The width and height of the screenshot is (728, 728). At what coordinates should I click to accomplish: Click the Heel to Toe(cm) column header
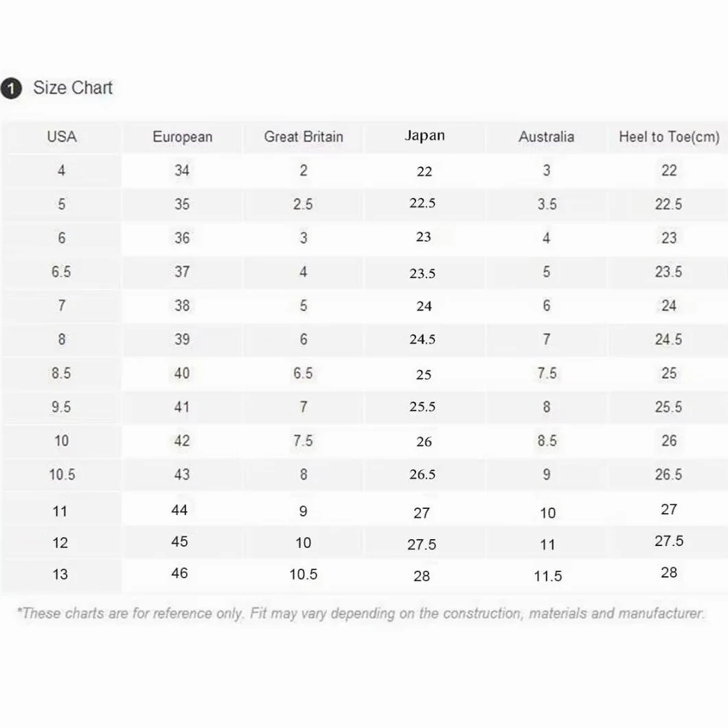pyautogui.click(x=669, y=137)
